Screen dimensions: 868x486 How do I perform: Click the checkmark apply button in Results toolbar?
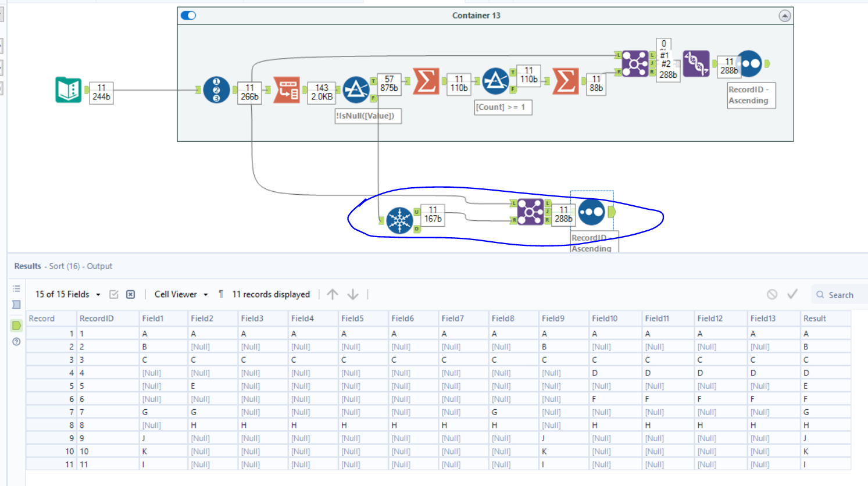[792, 294]
